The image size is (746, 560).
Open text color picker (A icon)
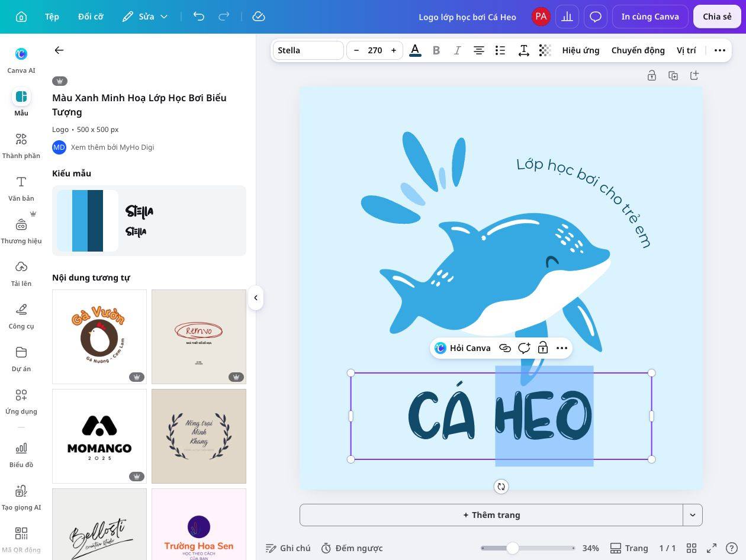click(415, 50)
